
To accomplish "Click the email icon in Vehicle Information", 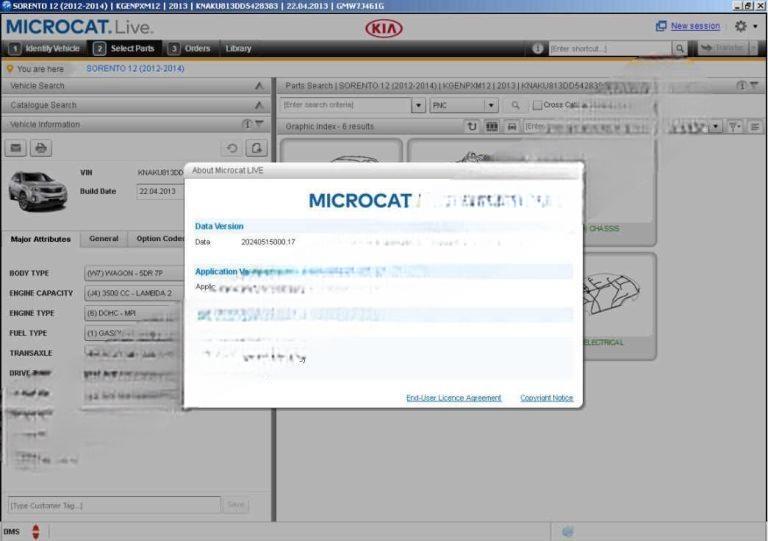I will 16,148.
